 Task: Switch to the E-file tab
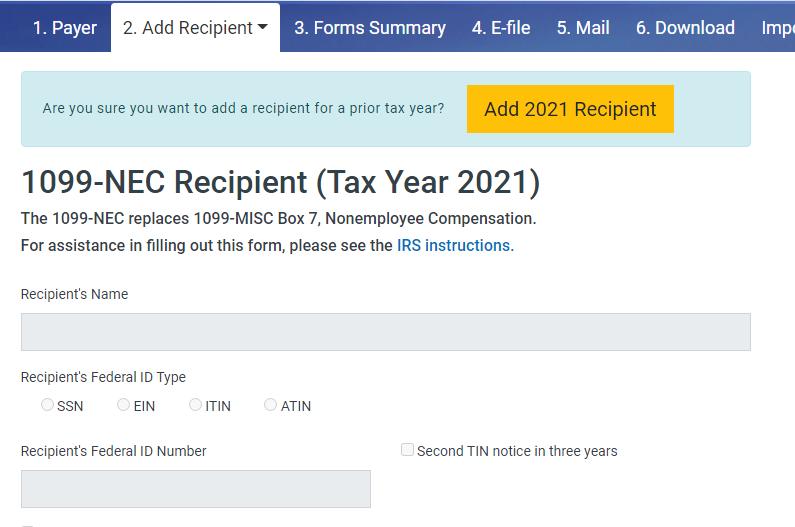[x=501, y=28]
